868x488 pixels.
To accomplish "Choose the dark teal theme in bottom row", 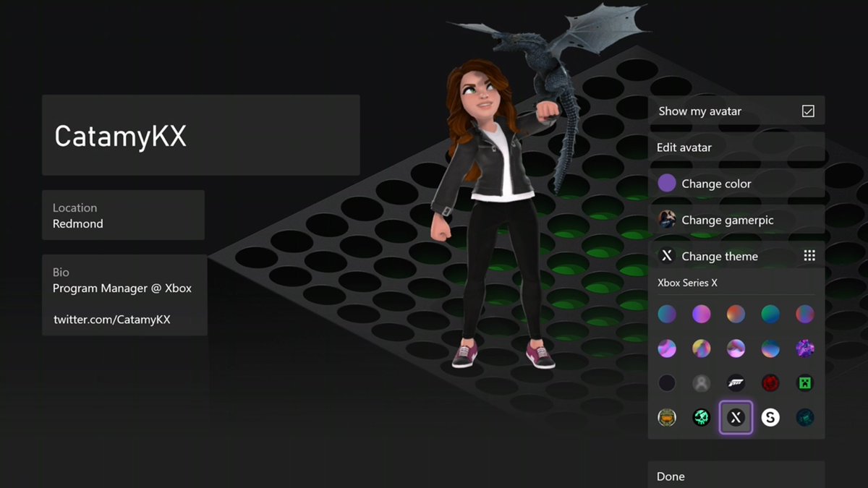I will tap(805, 417).
